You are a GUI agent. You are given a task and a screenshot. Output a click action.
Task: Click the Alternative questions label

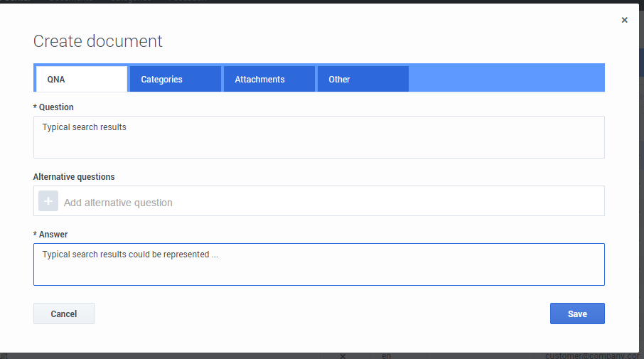pyautogui.click(x=74, y=176)
